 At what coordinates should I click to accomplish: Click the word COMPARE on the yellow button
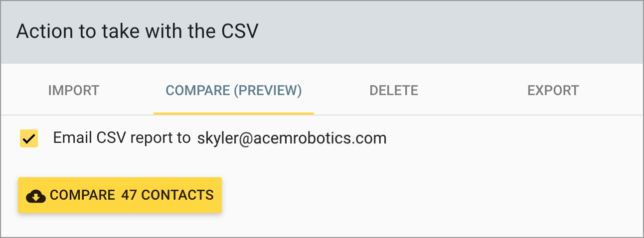click(x=82, y=195)
